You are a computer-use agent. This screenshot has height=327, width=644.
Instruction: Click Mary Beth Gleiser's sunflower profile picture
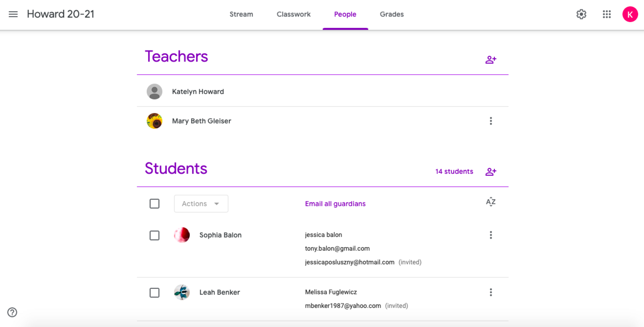(154, 121)
